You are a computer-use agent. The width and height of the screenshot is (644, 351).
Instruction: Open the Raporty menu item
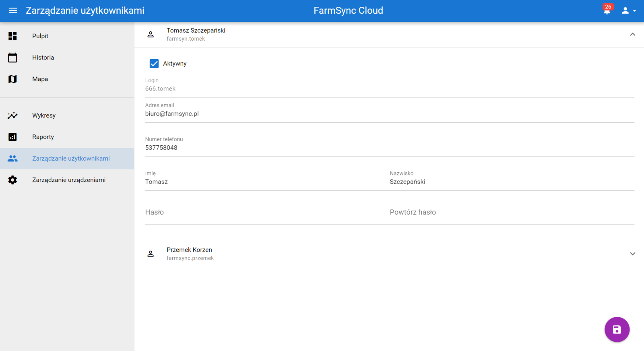coord(43,137)
